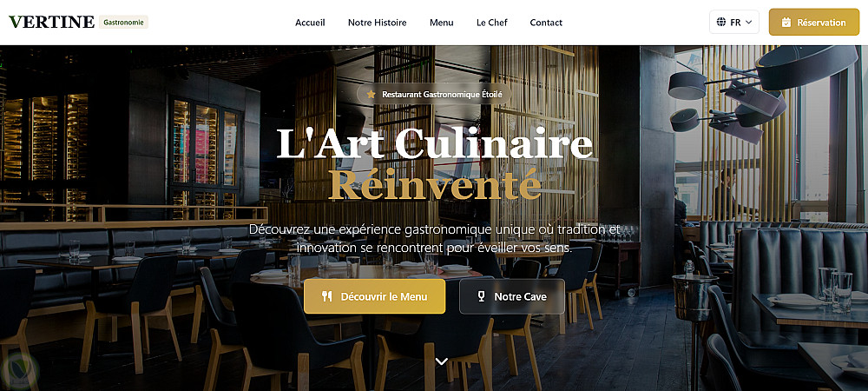Open the FR language selector
868x391 pixels.
[x=734, y=22]
